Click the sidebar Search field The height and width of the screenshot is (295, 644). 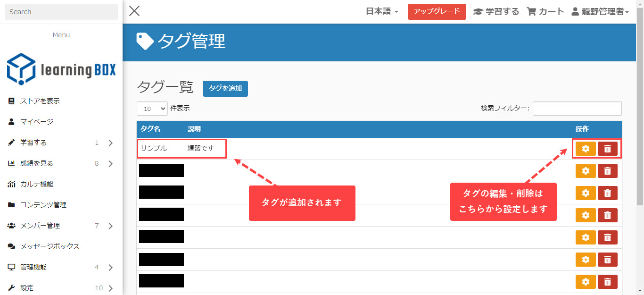coord(61,12)
